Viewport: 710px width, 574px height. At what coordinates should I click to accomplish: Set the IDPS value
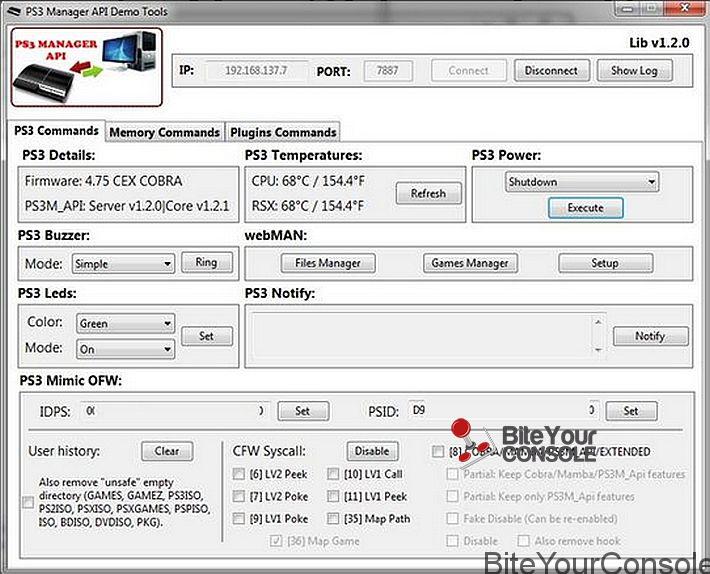[303, 411]
